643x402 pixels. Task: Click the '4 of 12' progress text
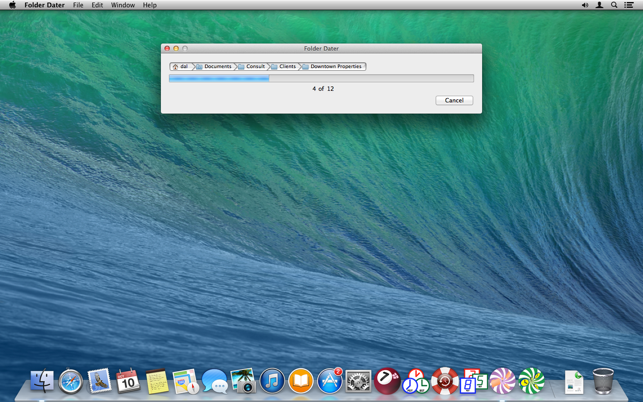pos(323,89)
